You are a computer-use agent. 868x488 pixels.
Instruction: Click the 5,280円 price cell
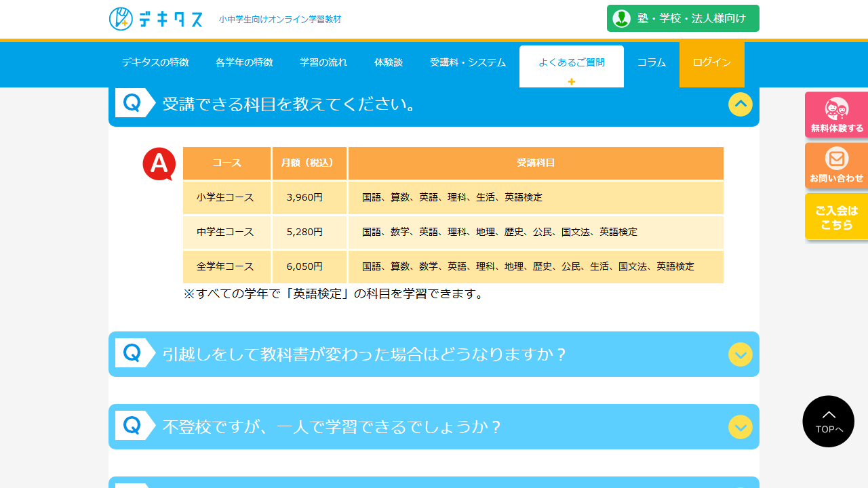[x=309, y=232]
